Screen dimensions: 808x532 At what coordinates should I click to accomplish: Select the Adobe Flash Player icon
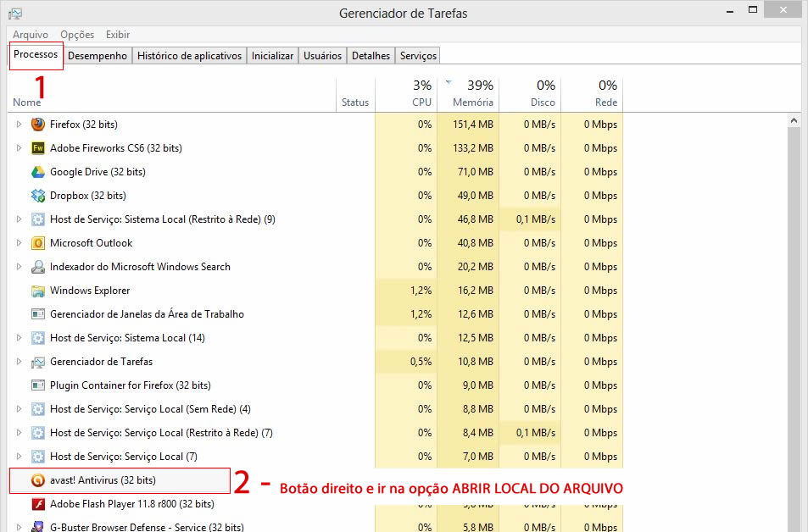click(37, 504)
